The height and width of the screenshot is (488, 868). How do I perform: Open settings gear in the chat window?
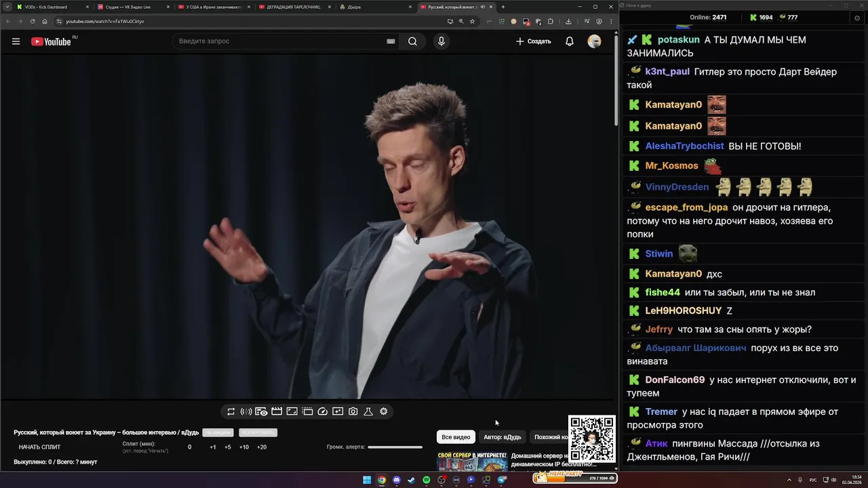pos(857,18)
